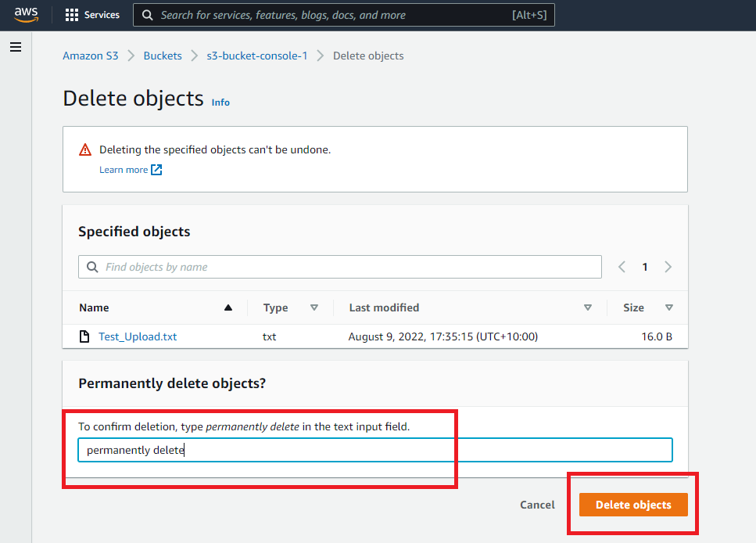Click the 'Deleting the specified objects' warning text
Viewport: 756px width, 543px height.
(215, 149)
